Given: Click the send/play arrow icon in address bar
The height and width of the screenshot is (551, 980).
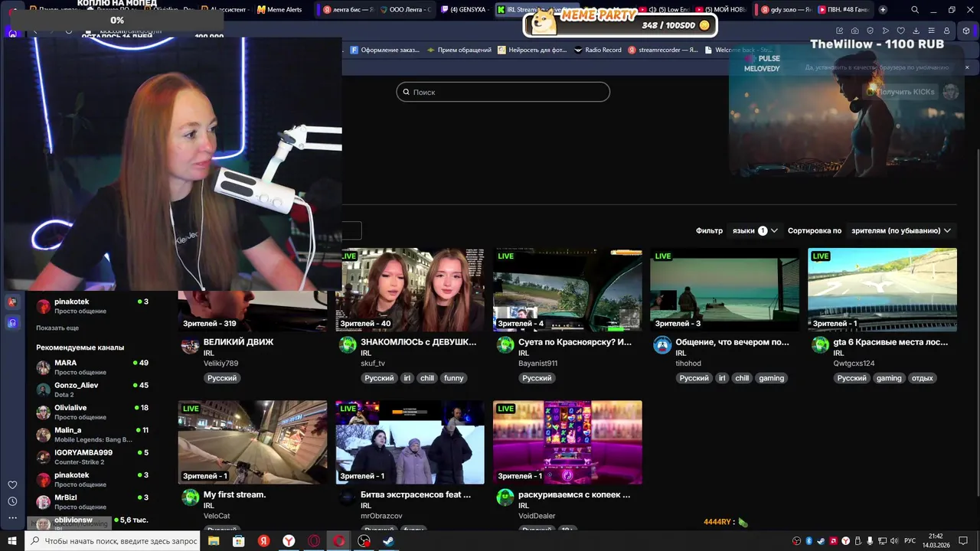Looking at the screenshot, I should 885,31.
